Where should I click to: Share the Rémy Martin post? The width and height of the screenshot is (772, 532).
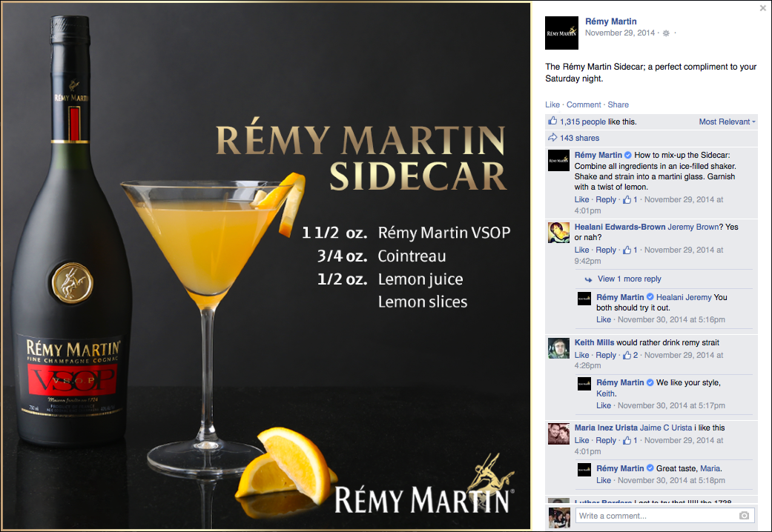point(618,104)
